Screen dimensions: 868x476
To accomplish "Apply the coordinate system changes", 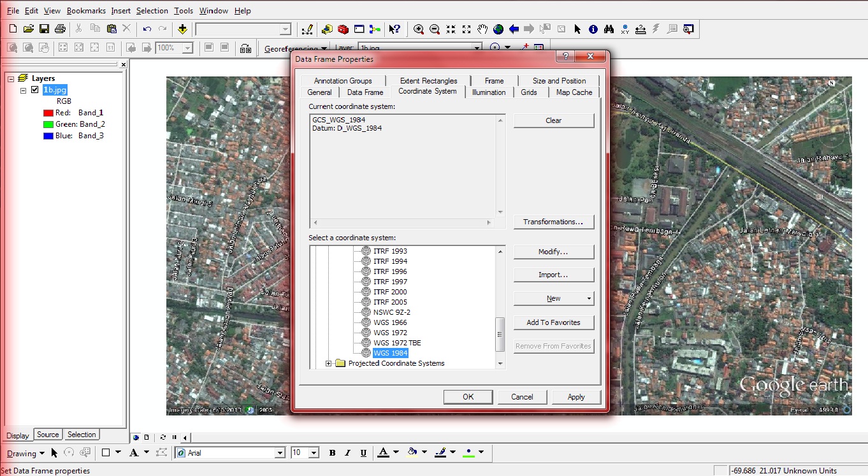I will point(575,396).
